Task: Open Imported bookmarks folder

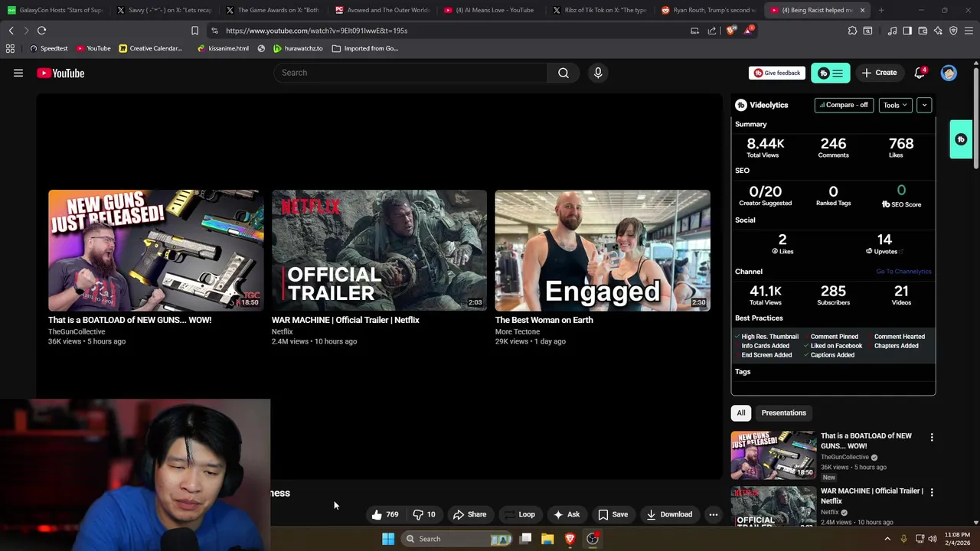Action: click(x=365, y=48)
